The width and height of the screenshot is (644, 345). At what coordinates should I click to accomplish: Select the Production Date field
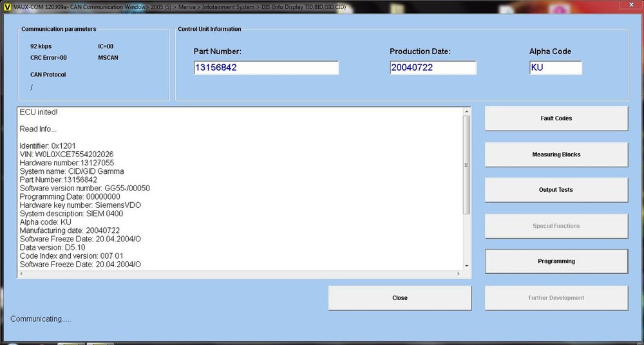[x=432, y=68]
